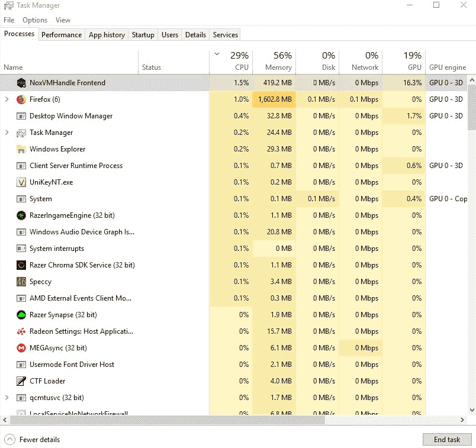This screenshot has height=448, width=476.
Task: Switch to the Users tab
Action: click(170, 35)
